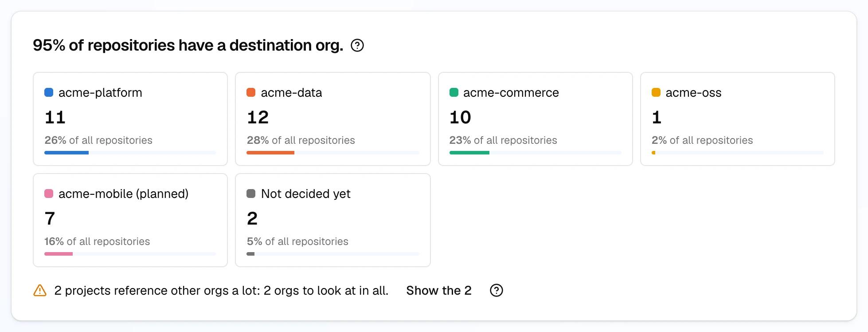Click 26% of all repositories text
This screenshot has height=332, width=868.
point(98,140)
